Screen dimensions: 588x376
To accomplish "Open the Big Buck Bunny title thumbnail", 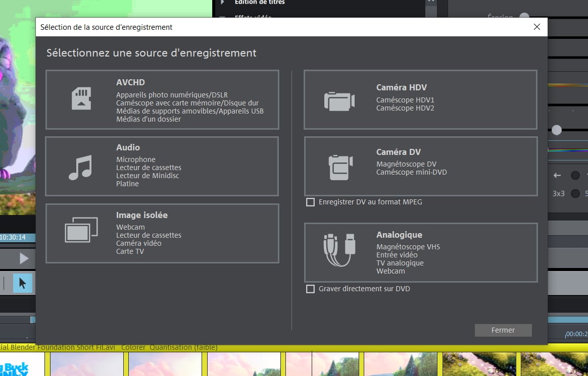I will [23, 364].
